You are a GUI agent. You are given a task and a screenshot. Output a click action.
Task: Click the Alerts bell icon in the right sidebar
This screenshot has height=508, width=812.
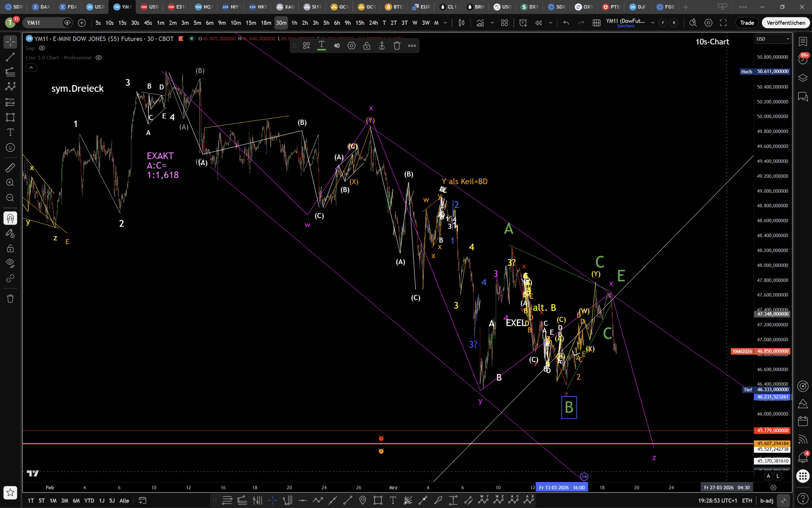[x=803, y=457]
